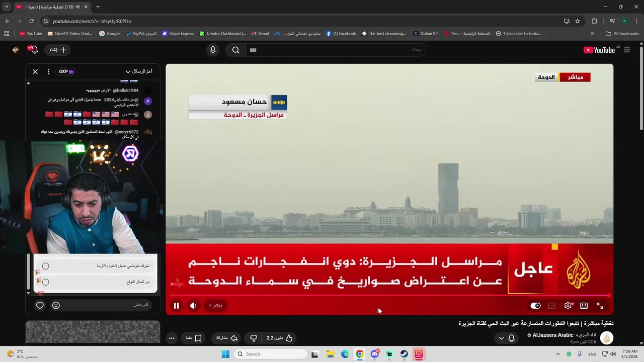Bookmark this page with the star
The image size is (644, 362).
coord(578,21)
